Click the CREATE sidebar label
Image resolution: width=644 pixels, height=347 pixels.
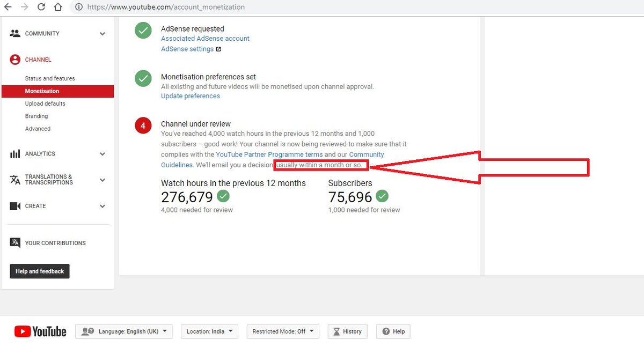point(35,206)
